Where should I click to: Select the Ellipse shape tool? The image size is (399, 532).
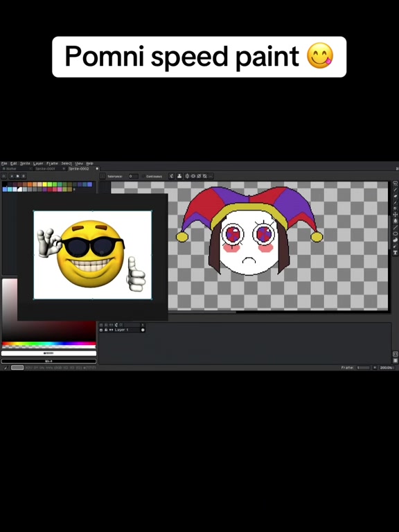(395, 233)
